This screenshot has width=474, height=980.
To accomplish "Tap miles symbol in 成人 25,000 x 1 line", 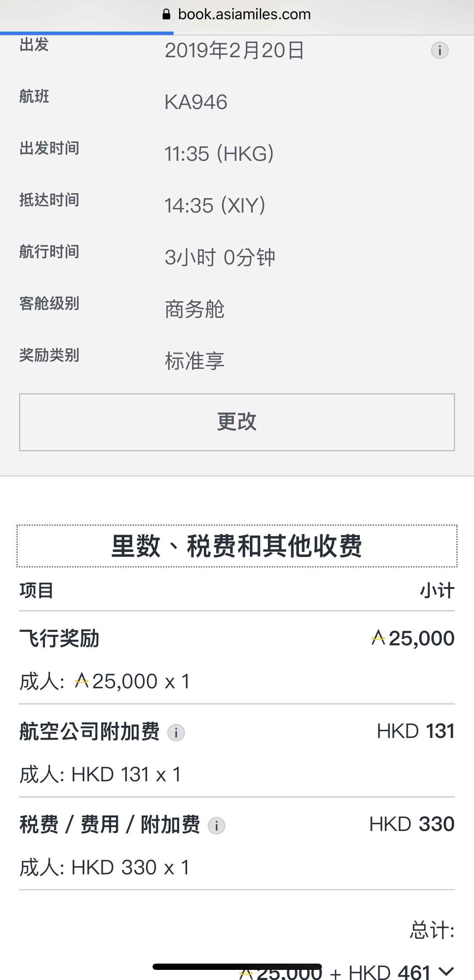I will click(x=81, y=680).
